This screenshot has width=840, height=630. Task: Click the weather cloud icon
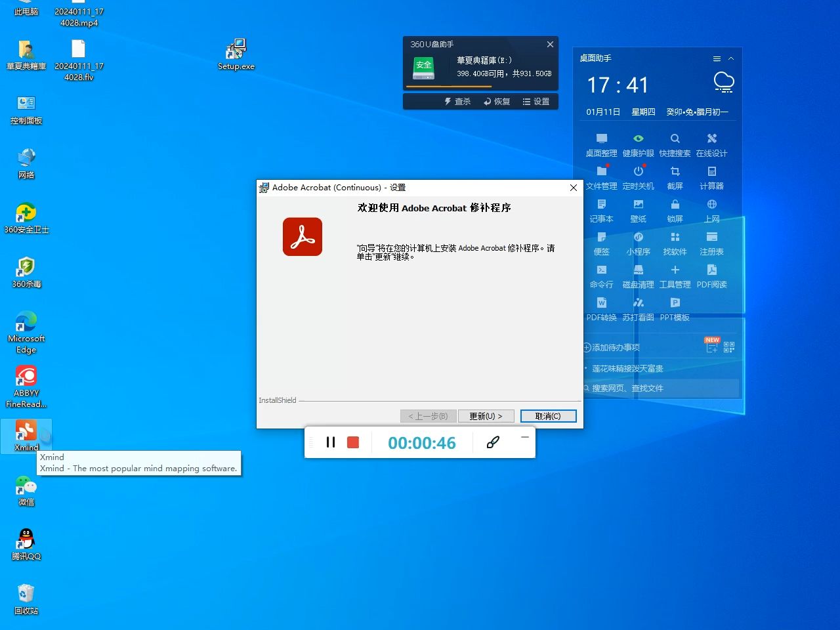pos(724,82)
